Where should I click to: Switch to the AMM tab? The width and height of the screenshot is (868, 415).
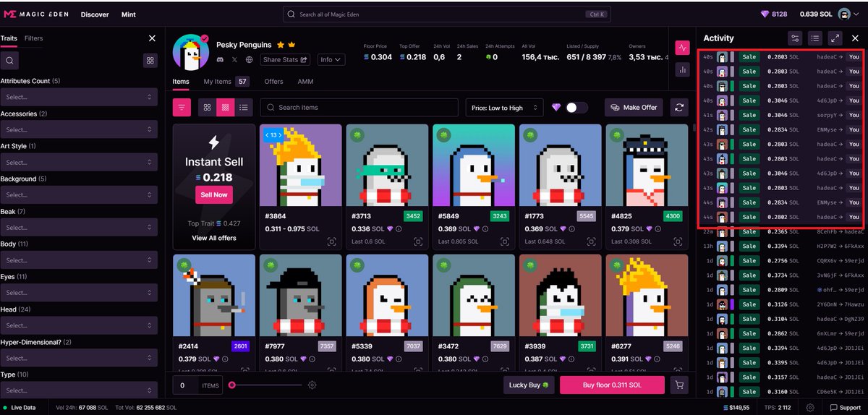305,82
